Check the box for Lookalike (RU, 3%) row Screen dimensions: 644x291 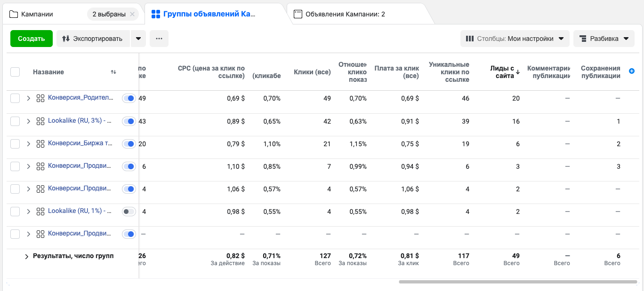pyautogui.click(x=15, y=121)
